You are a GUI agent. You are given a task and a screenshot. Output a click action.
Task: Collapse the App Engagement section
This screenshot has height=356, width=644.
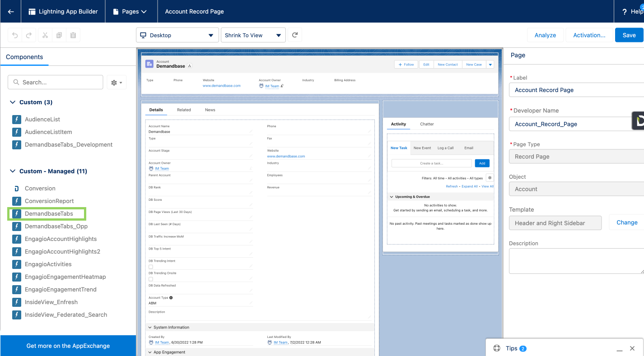tap(150, 352)
